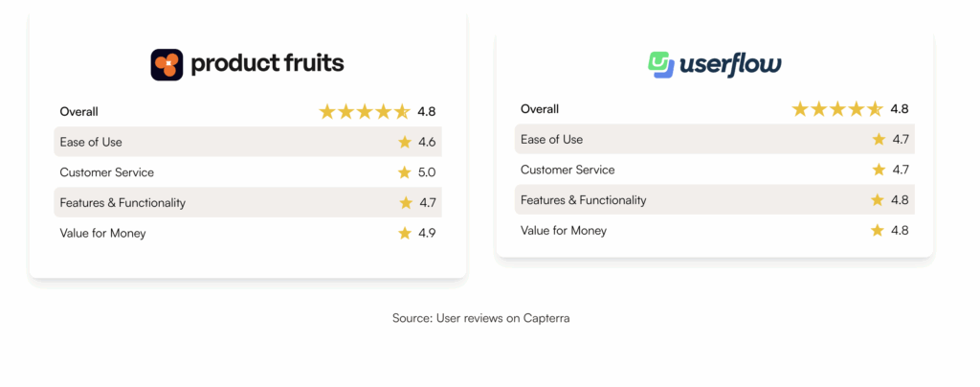Click 'Source: User reviews on Capterra' caption
The width and height of the screenshot is (980, 387).
(480, 318)
